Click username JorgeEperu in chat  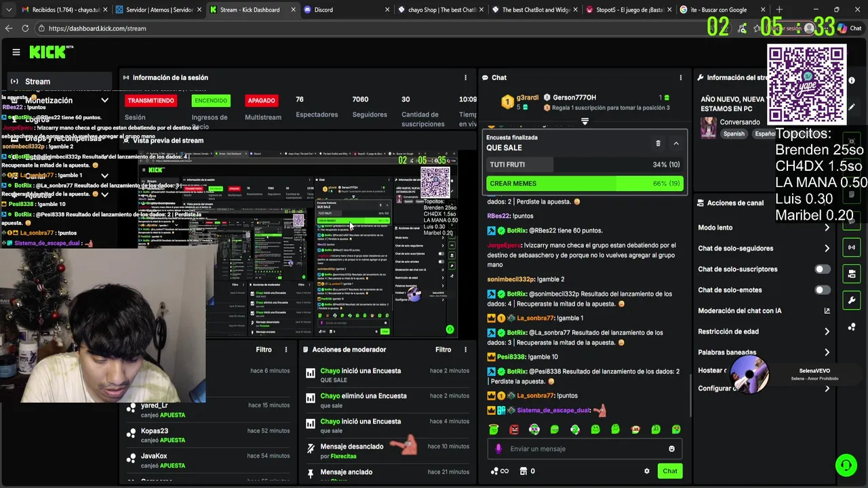coord(504,245)
